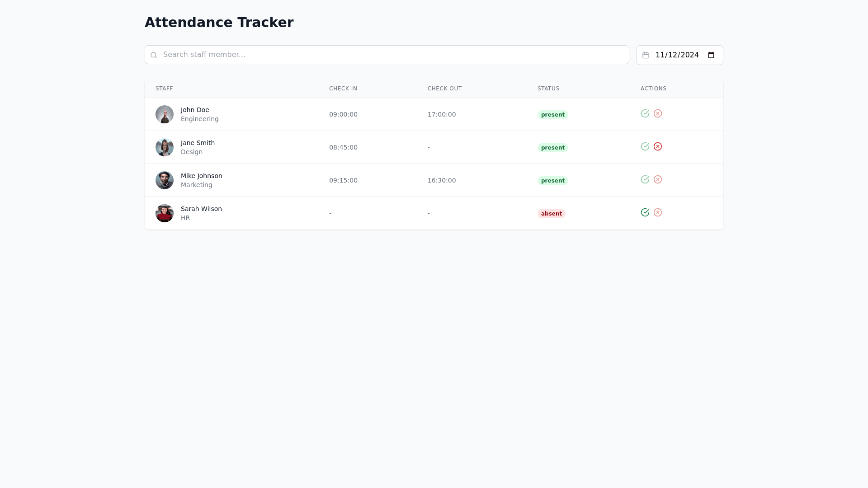
Task: Click John Doe's avatar photo
Action: point(165,114)
